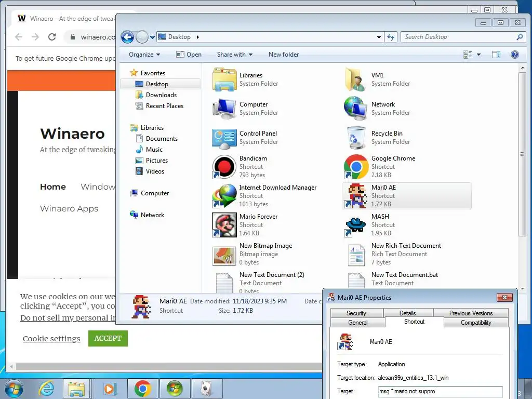Select the Mari0 AE shortcut icon in file list
Viewport: 532px width, 399px height.
pyautogui.click(x=356, y=196)
